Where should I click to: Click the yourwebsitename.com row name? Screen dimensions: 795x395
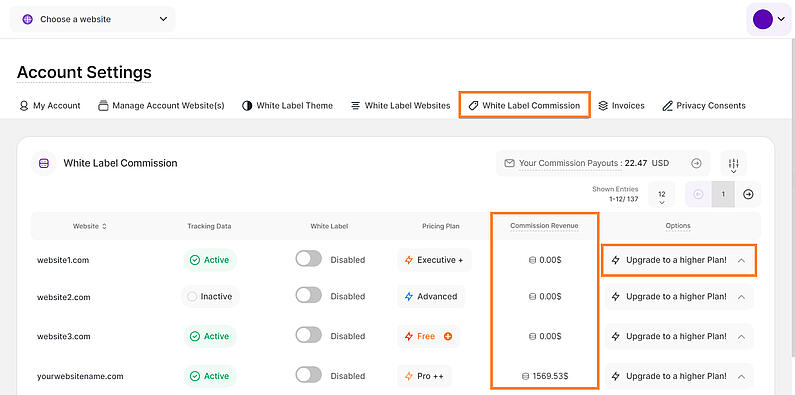pyautogui.click(x=80, y=376)
